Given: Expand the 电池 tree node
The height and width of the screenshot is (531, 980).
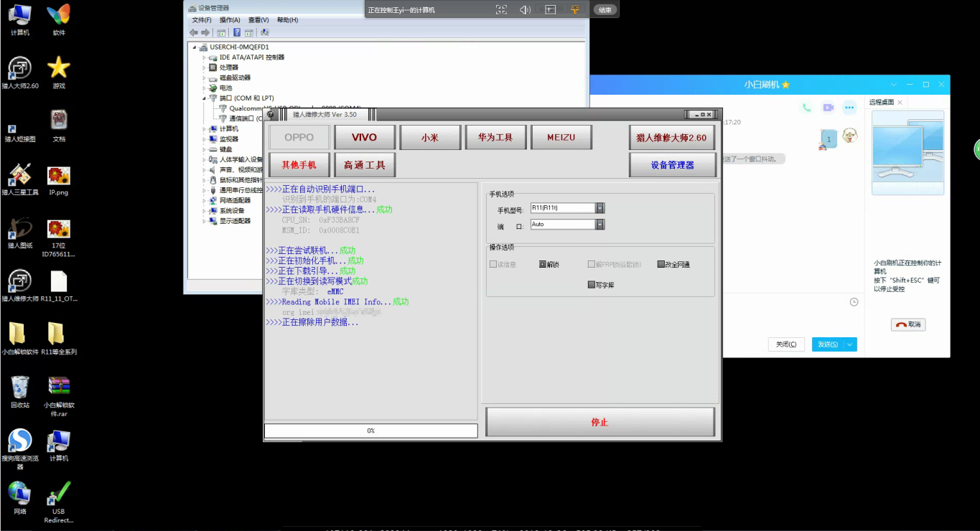Looking at the screenshot, I should (x=204, y=88).
